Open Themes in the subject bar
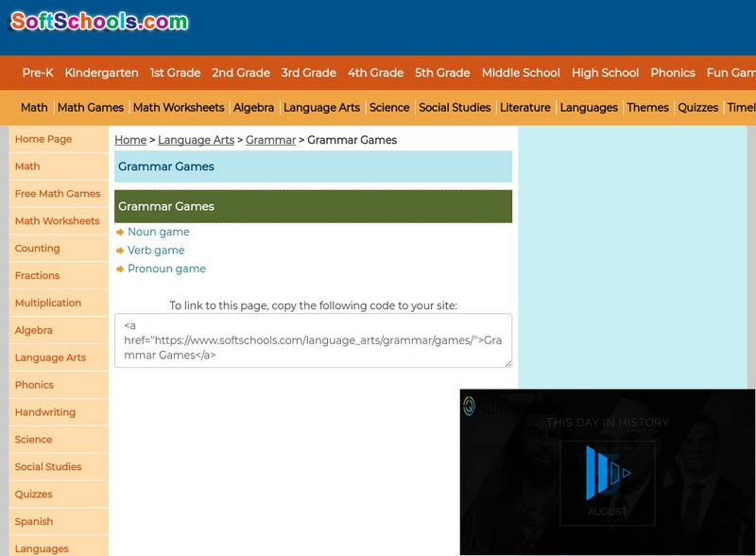Screen dimensions: 756x556 [647, 107]
